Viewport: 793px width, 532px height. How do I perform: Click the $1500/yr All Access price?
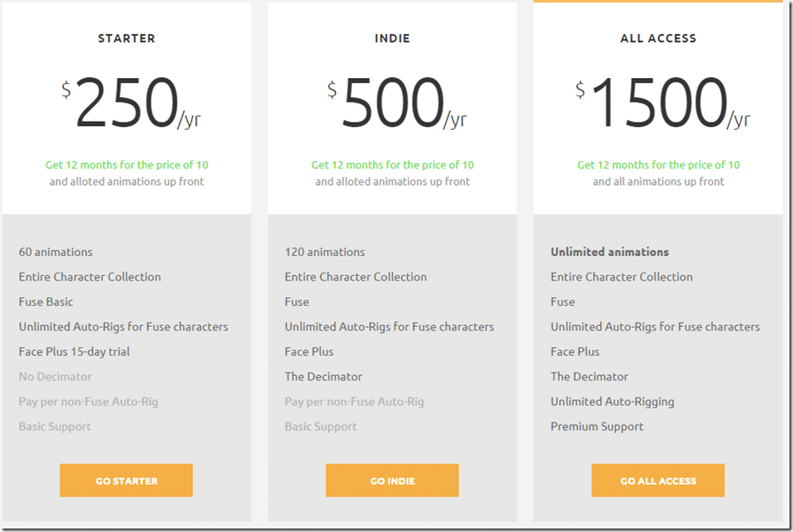pyautogui.click(x=662, y=103)
